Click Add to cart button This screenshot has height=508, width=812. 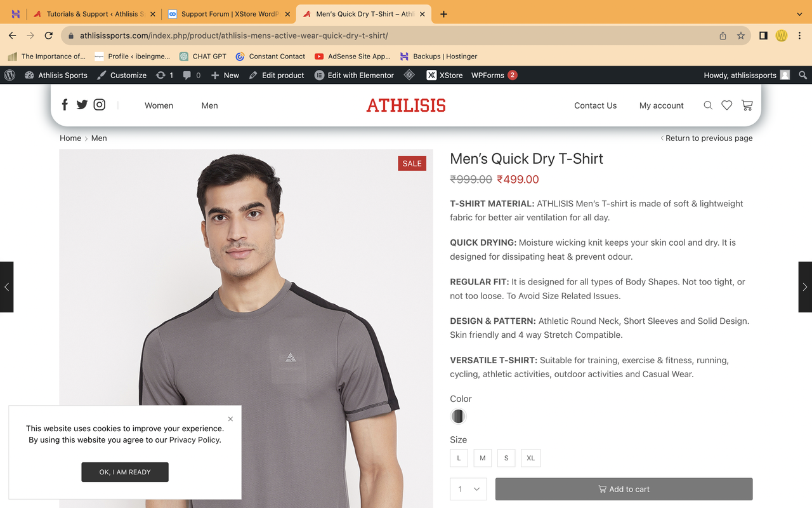click(x=624, y=489)
